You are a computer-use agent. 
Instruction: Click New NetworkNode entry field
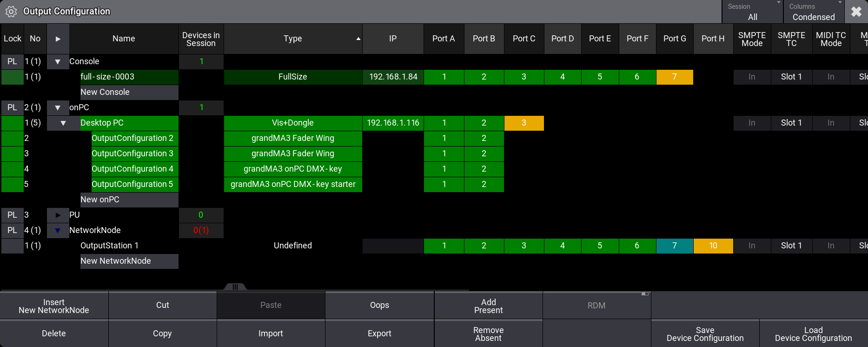click(129, 261)
